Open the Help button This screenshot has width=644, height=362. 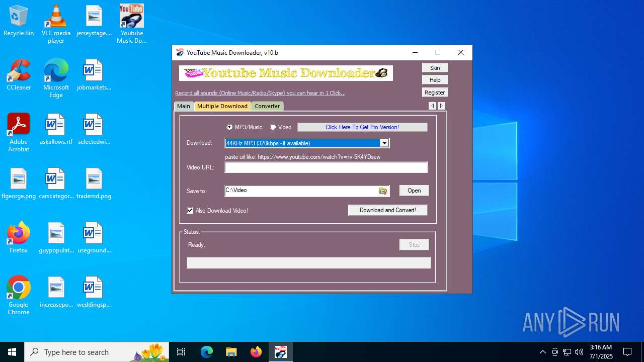click(435, 80)
